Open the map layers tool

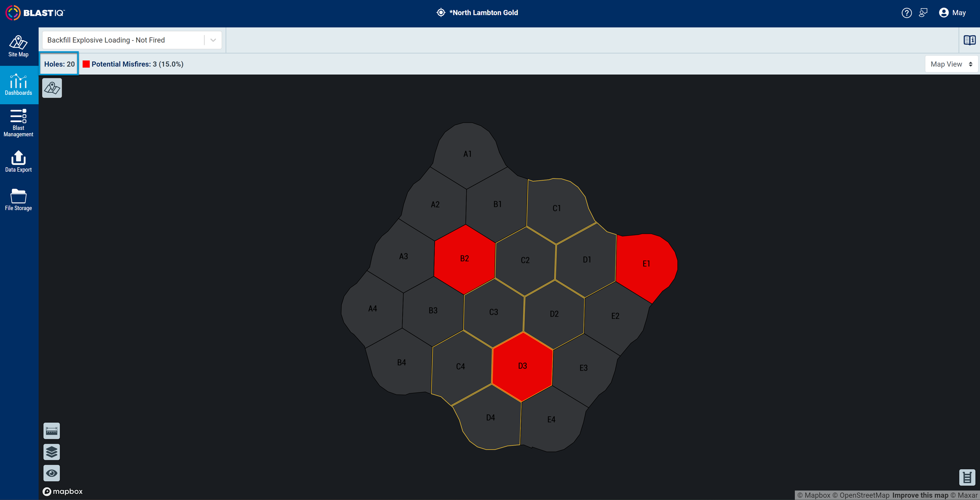coord(52,452)
